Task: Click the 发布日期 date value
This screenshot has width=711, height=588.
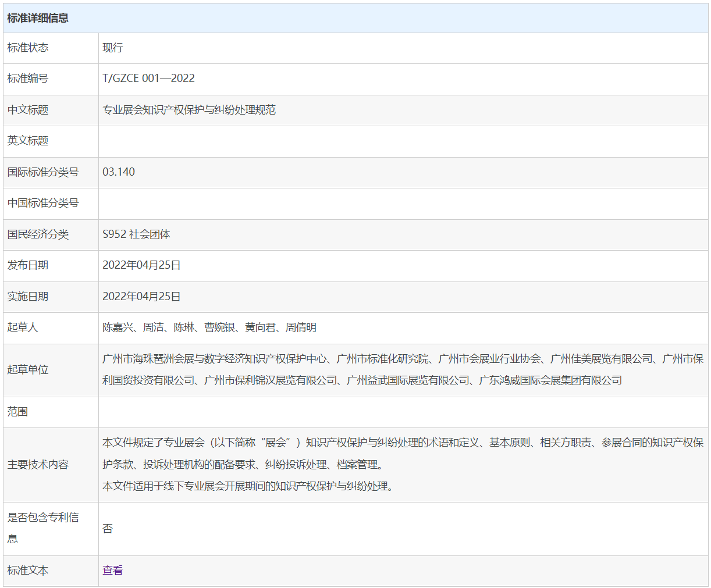Action: pos(141,265)
